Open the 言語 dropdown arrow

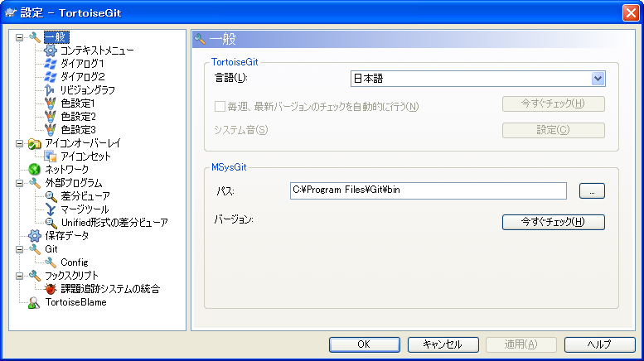[598, 79]
